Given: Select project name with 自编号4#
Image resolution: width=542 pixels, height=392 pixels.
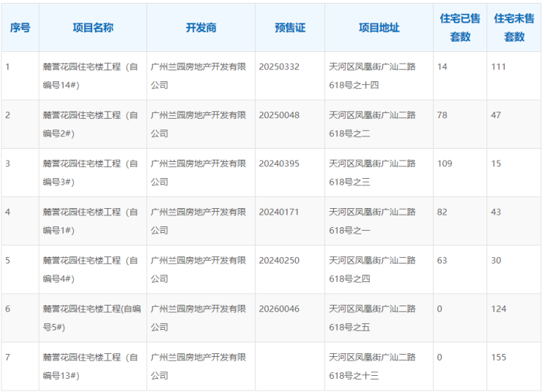Looking at the screenshot, I should (x=91, y=270).
